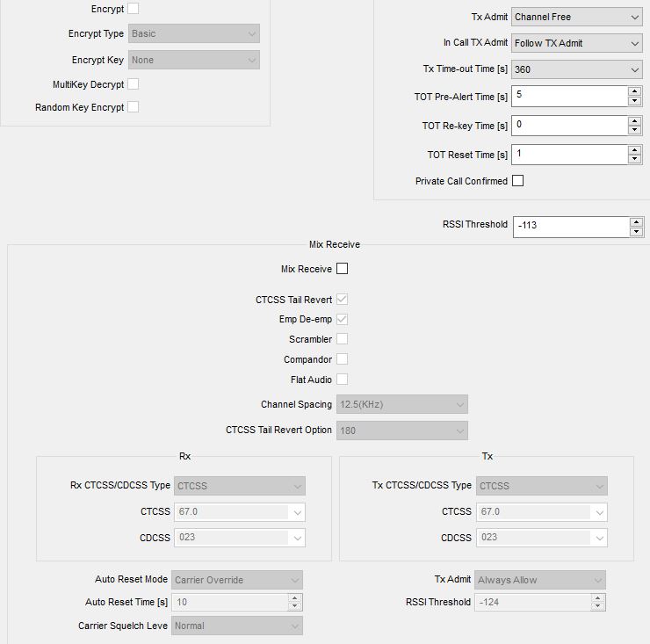Decrease top RSSI Threshold value with down arrow
The width and height of the screenshot is (650, 644).
click(636, 232)
